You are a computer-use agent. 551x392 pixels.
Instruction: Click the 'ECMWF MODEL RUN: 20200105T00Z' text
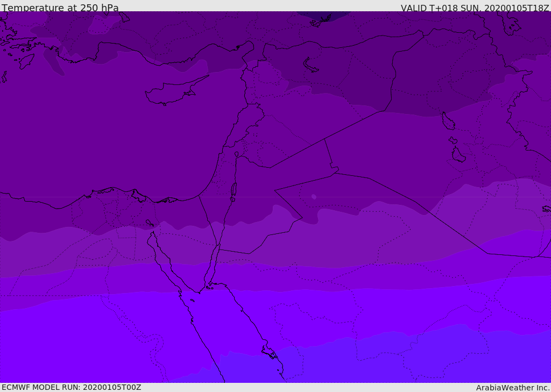(72, 387)
